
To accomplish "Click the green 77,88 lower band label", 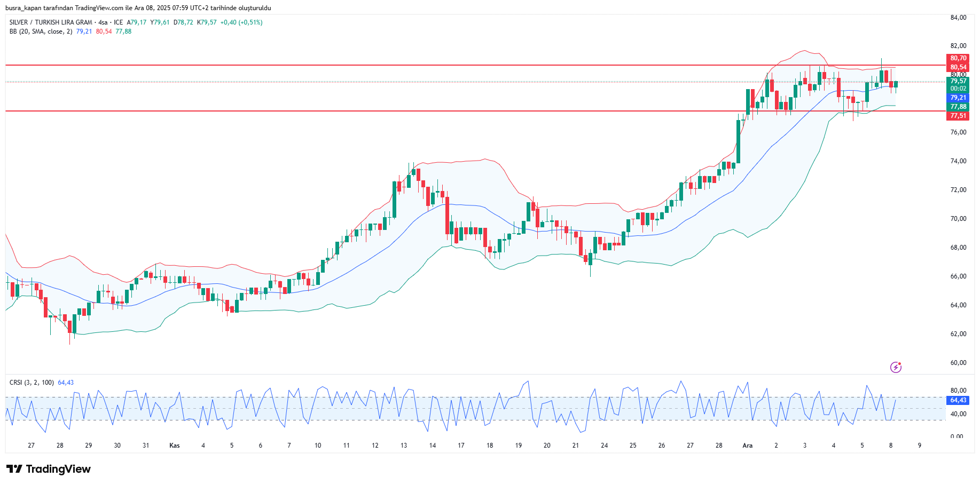I will (x=958, y=107).
